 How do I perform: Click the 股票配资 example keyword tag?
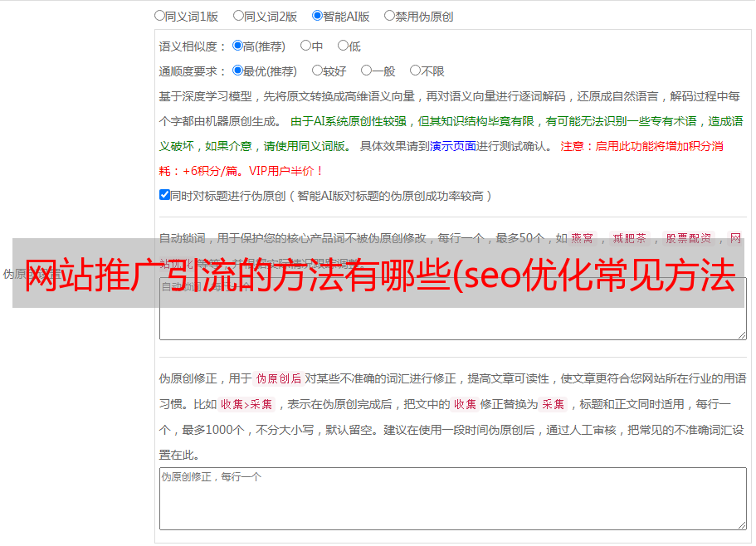click(x=689, y=238)
